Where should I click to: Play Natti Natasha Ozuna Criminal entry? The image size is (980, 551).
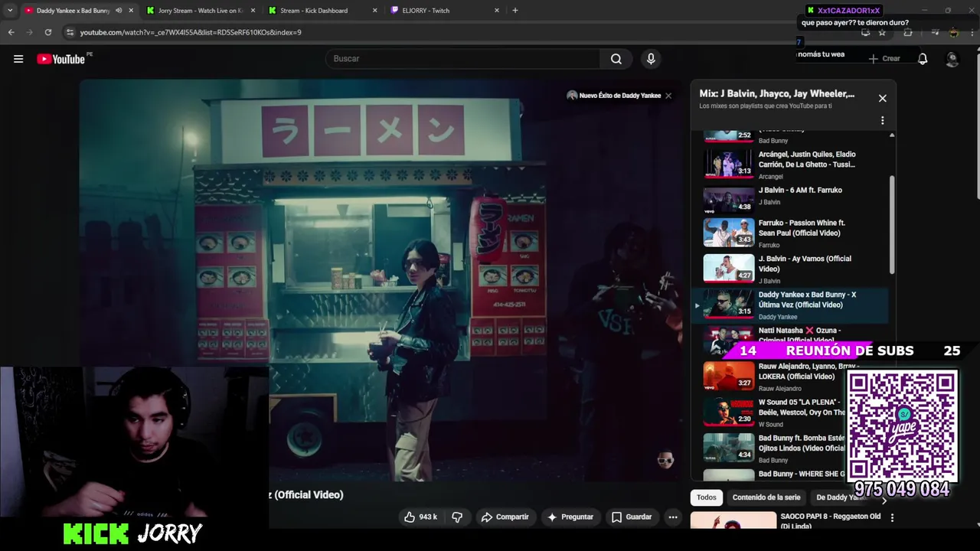tap(790, 337)
